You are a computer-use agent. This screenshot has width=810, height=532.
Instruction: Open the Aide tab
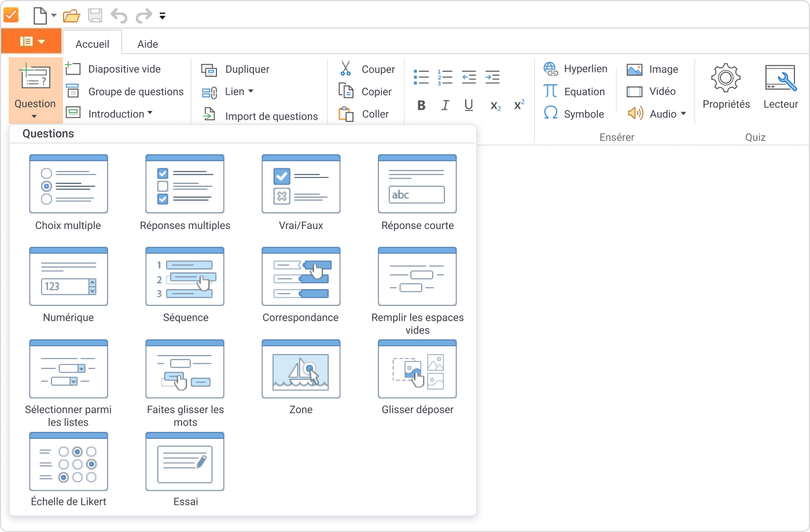point(148,44)
